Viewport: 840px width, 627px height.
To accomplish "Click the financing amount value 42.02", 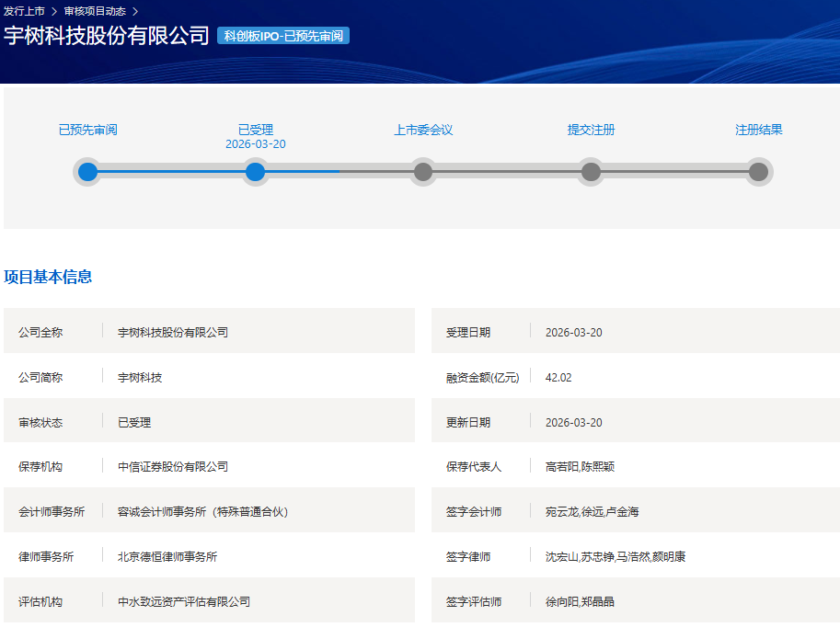I will pyautogui.click(x=558, y=377).
